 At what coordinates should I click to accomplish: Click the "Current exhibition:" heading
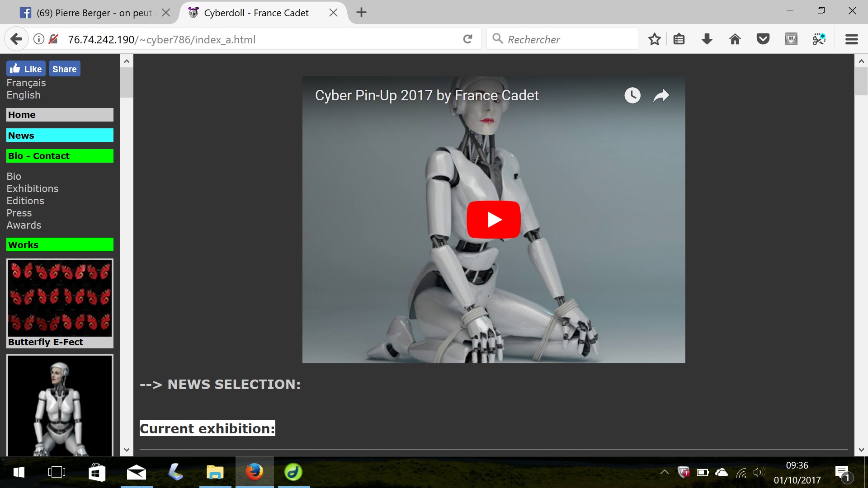pyautogui.click(x=208, y=428)
